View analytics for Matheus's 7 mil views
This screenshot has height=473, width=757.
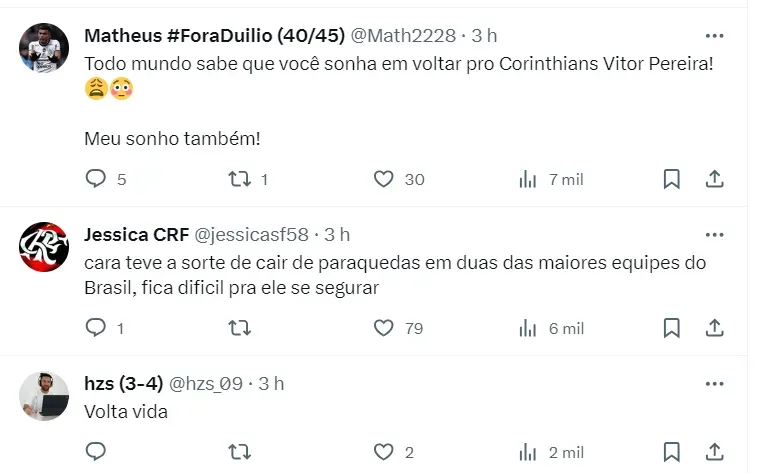[528, 179]
